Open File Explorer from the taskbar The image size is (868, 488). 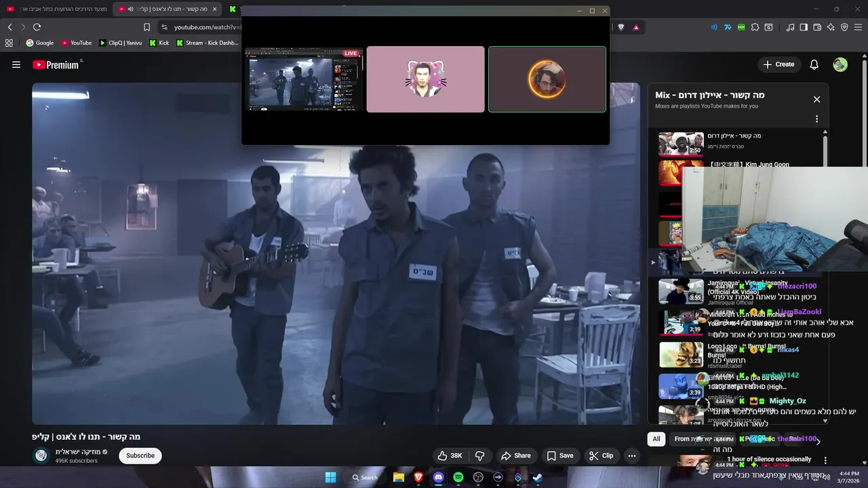(399, 477)
